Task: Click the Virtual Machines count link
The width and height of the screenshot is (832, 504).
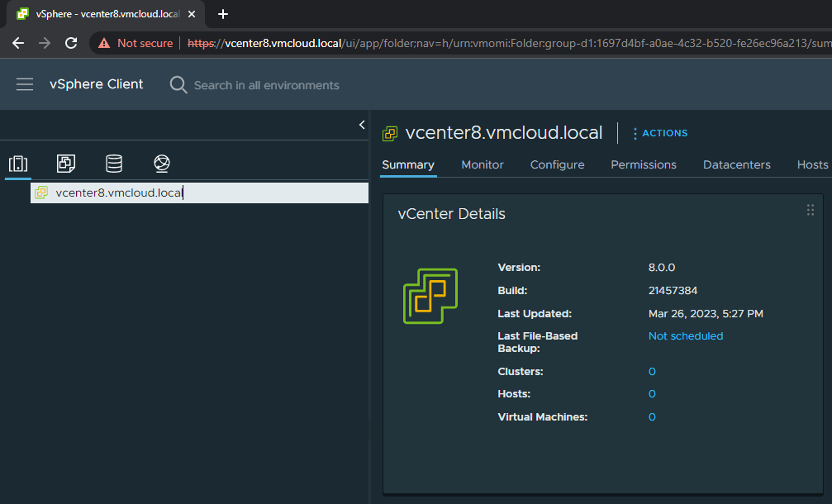Action: [652, 416]
